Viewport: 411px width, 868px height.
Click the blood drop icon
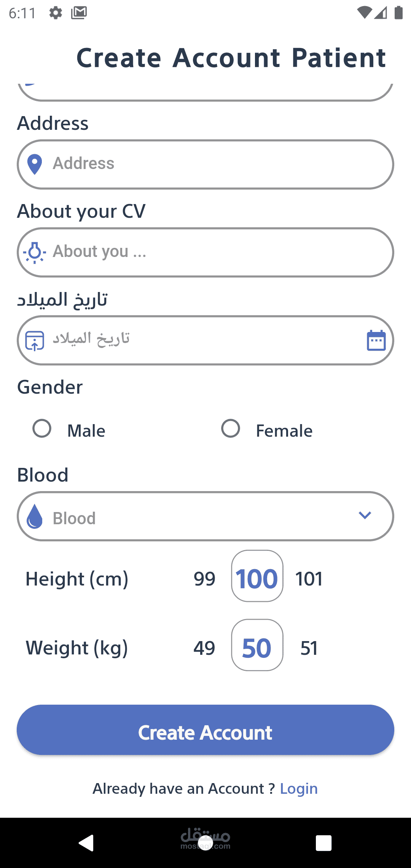point(35,516)
